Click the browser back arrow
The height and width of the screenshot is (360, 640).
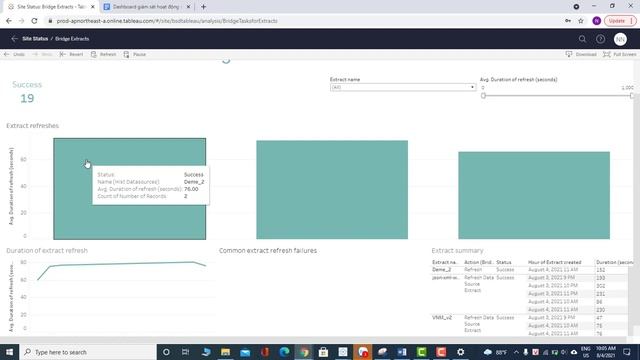tap(9, 21)
